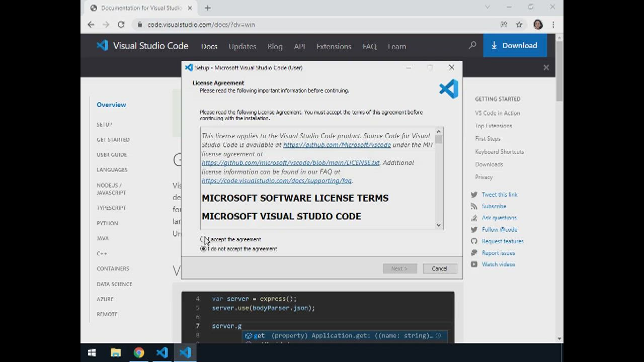Click Cancel in the Setup dialog
This screenshot has height=362, width=644.
(439, 268)
